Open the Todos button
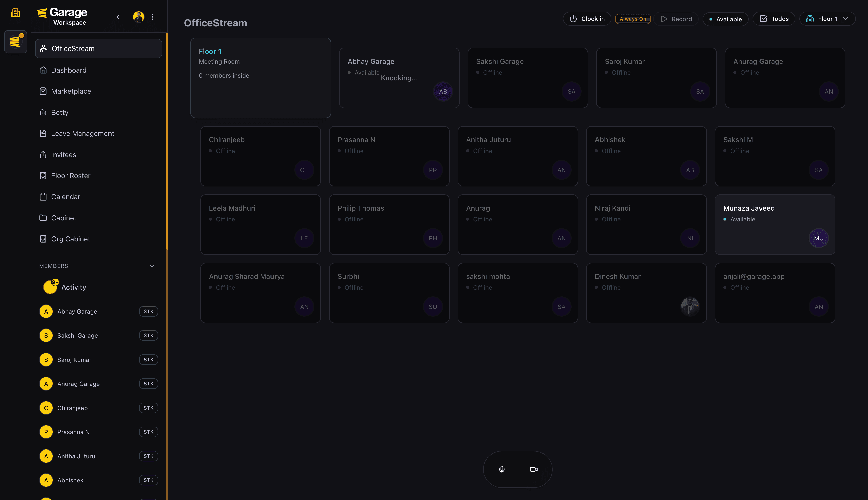 pyautogui.click(x=774, y=19)
